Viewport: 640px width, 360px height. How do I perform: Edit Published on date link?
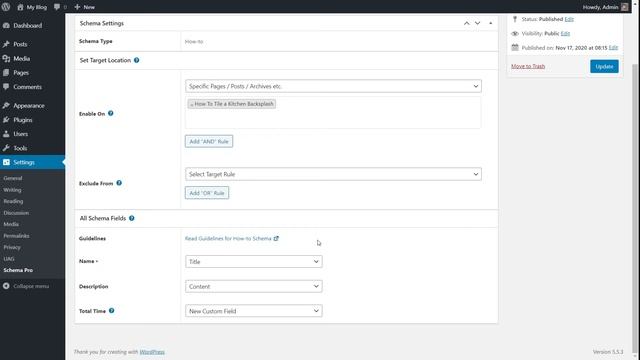point(613,48)
